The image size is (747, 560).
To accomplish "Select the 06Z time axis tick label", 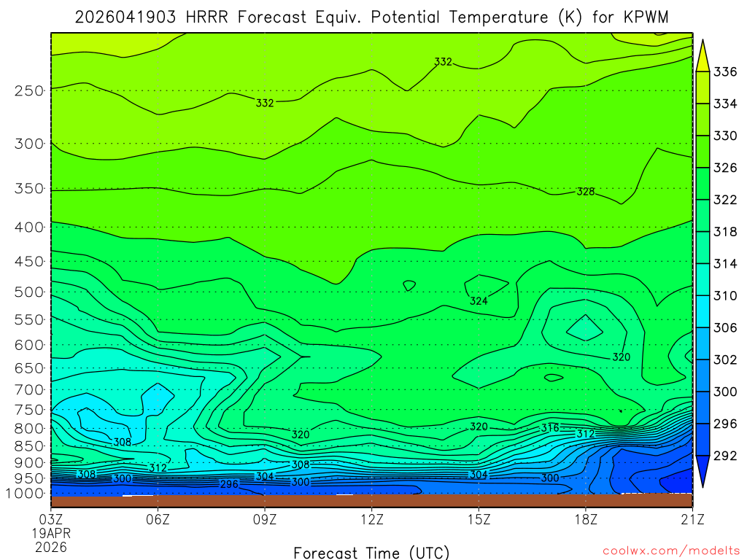I will point(158,519).
